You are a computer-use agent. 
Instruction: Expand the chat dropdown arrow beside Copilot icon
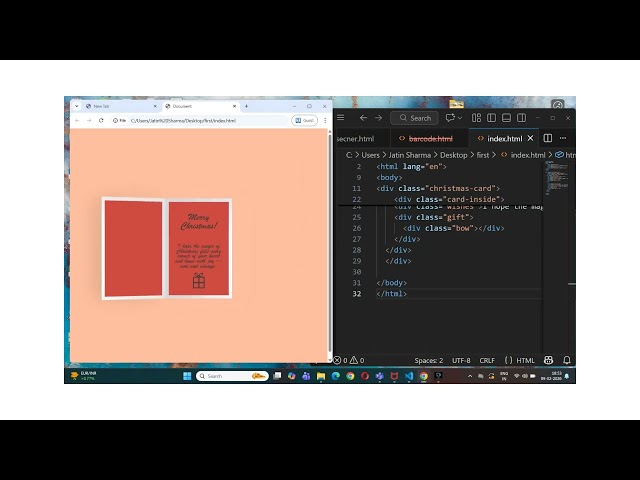click(460, 118)
